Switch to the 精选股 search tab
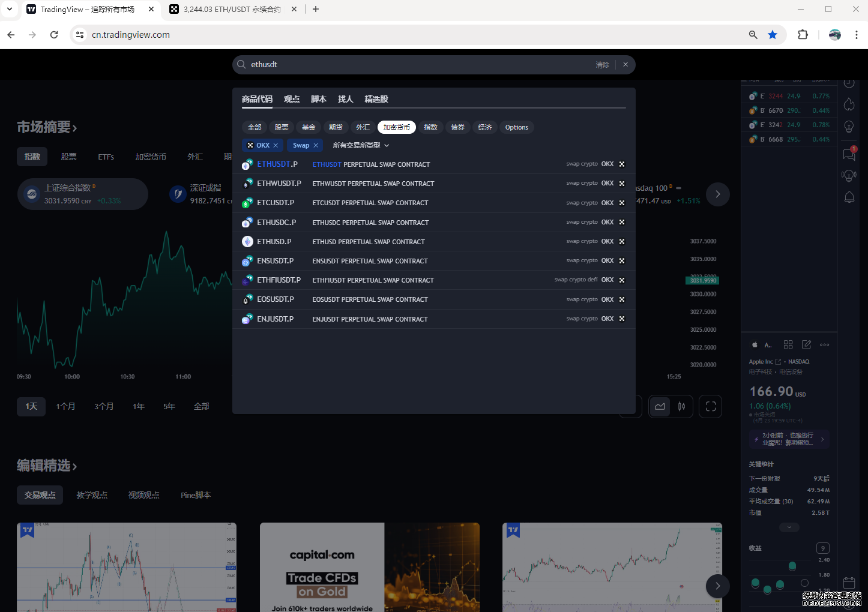This screenshot has width=868, height=612. pyautogui.click(x=376, y=99)
